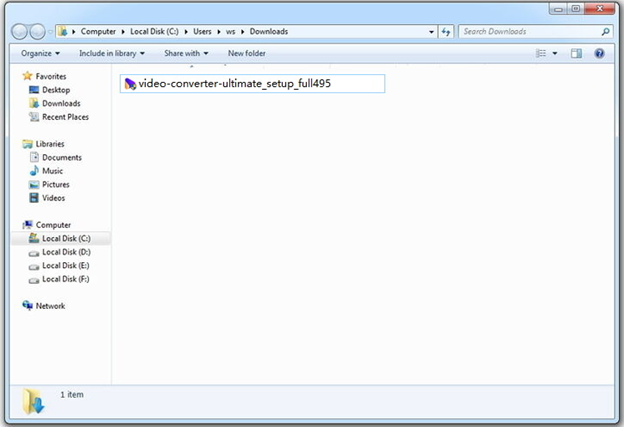Screen dimensions: 624x427
Task: Expand arrow after Local Disk (C:) breadcrumb
Action: coord(186,32)
